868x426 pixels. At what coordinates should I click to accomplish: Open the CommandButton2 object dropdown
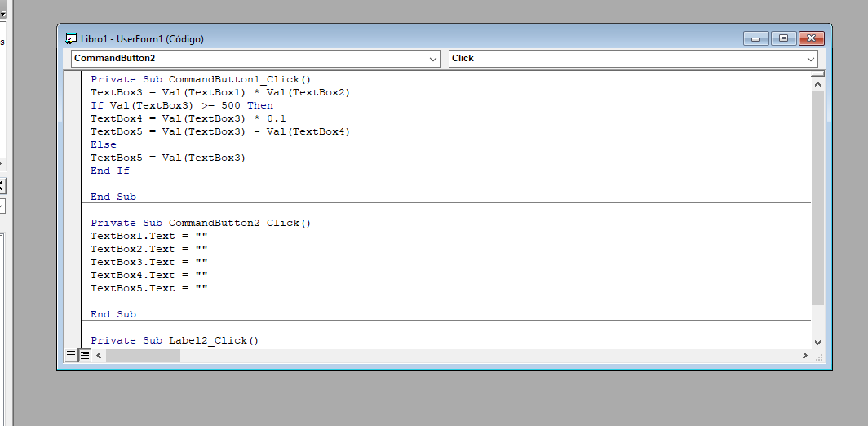tap(255, 58)
